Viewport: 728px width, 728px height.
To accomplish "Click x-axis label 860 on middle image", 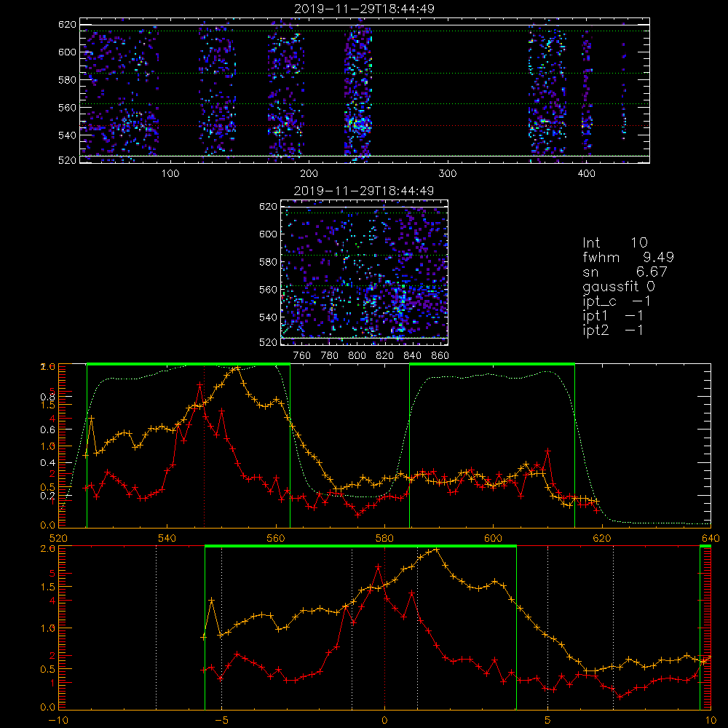I will (x=440, y=356).
